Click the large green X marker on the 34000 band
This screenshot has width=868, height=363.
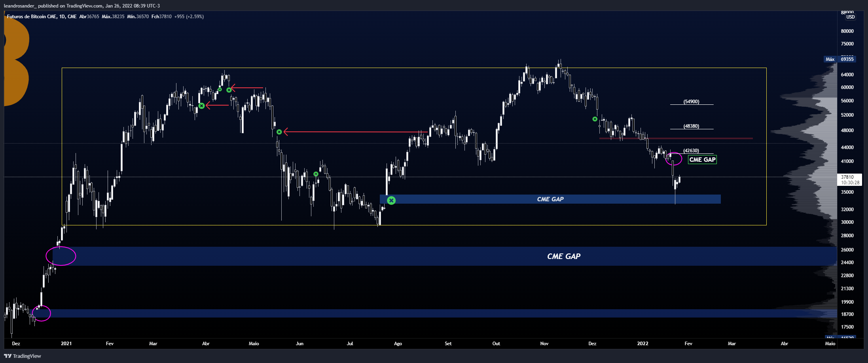(391, 200)
